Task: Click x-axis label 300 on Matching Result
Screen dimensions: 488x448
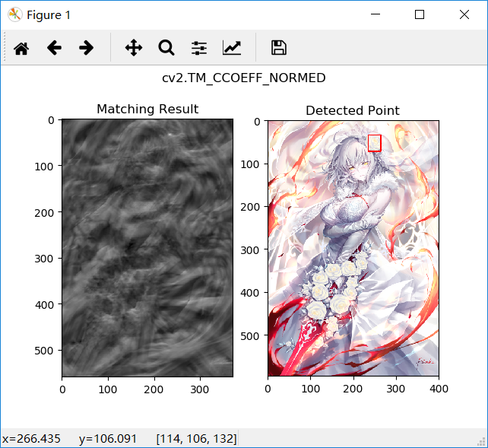Action: (x=199, y=389)
